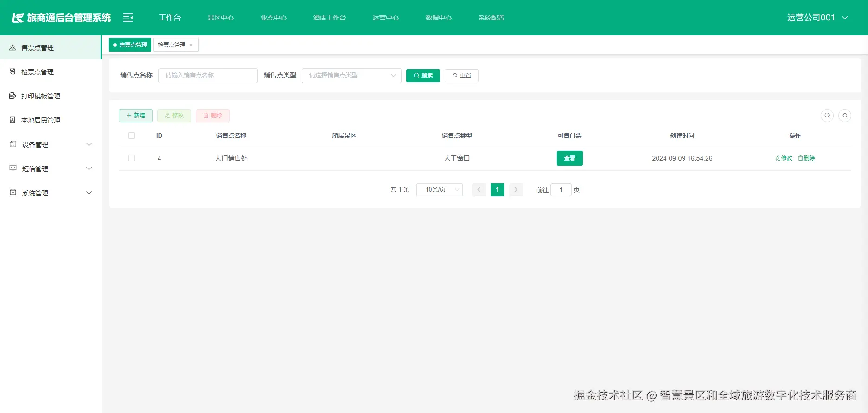
Task: Go to the next page arrow
Action: tap(516, 190)
